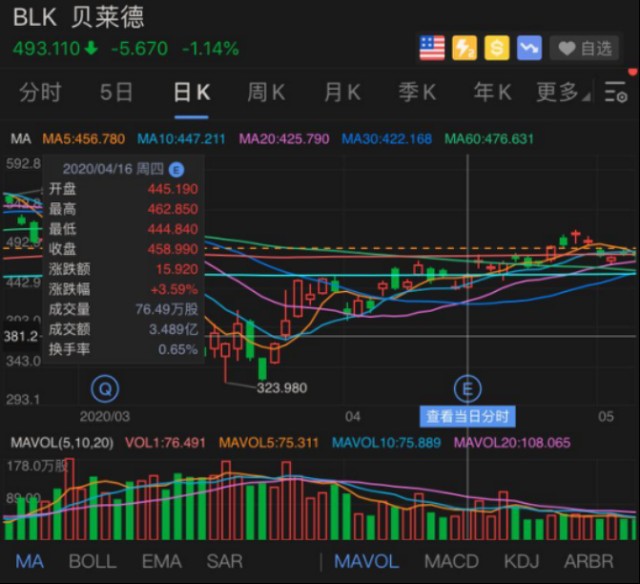Viewport: 640px width, 584px height.
Task: Tap the 收盘 458.990 close row
Action: [x=123, y=249]
